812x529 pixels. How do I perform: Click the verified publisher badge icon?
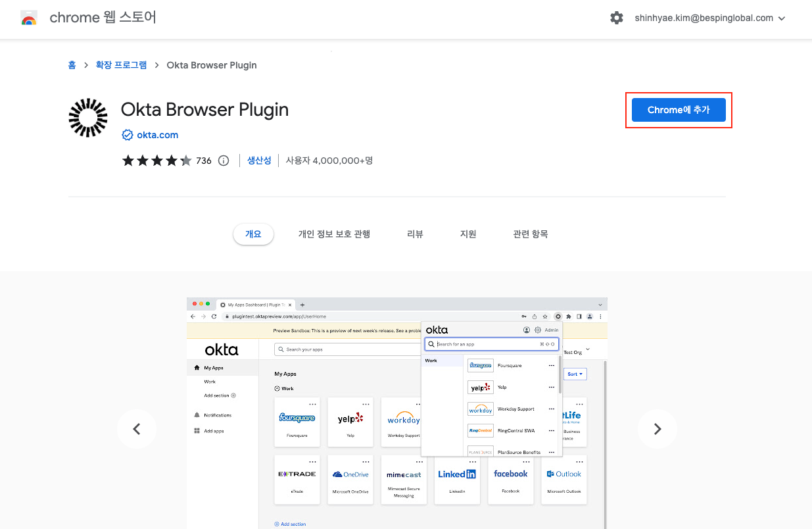click(x=128, y=135)
